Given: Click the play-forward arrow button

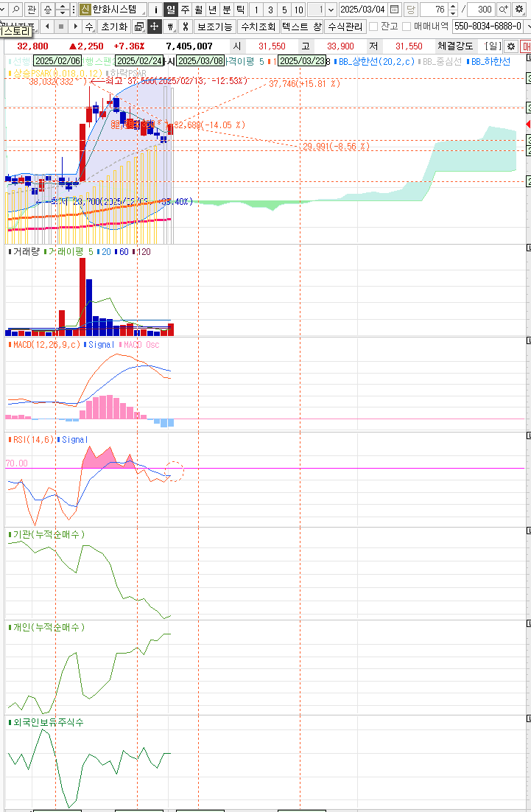Looking at the screenshot, I should click(x=75, y=27).
